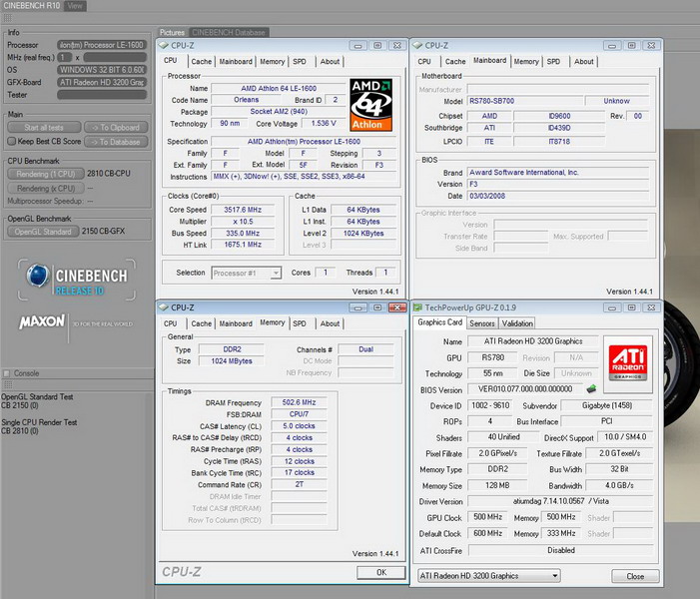Click the To Clipboard button

pos(116,127)
